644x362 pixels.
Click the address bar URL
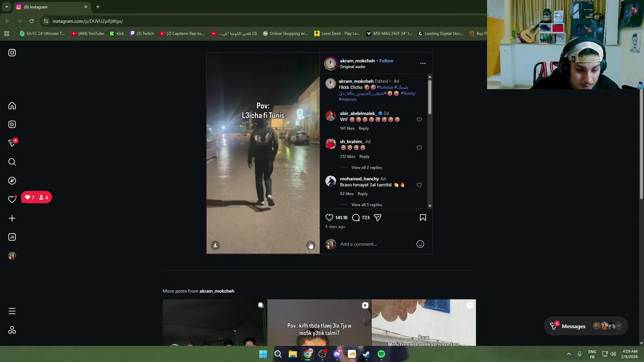88,21
